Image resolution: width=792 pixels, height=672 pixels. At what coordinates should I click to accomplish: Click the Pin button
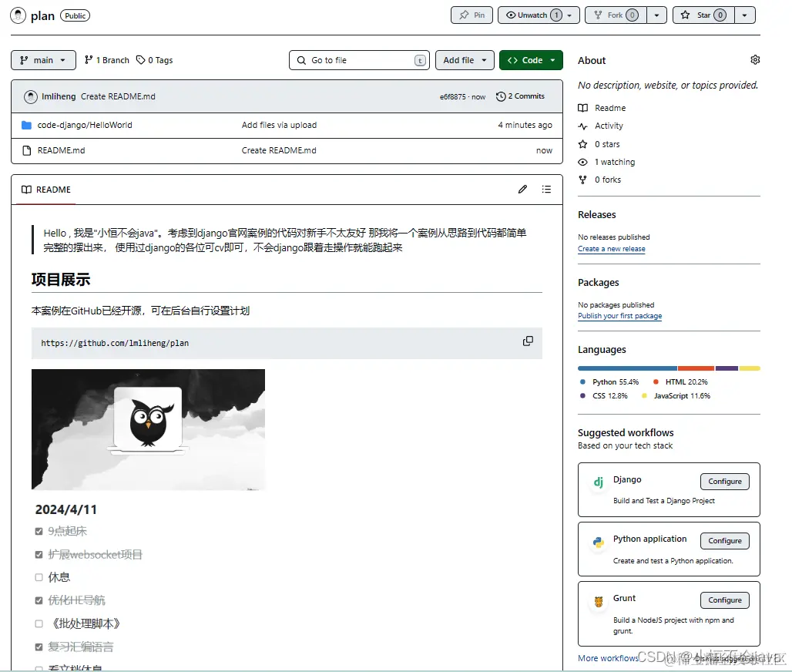(x=472, y=15)
